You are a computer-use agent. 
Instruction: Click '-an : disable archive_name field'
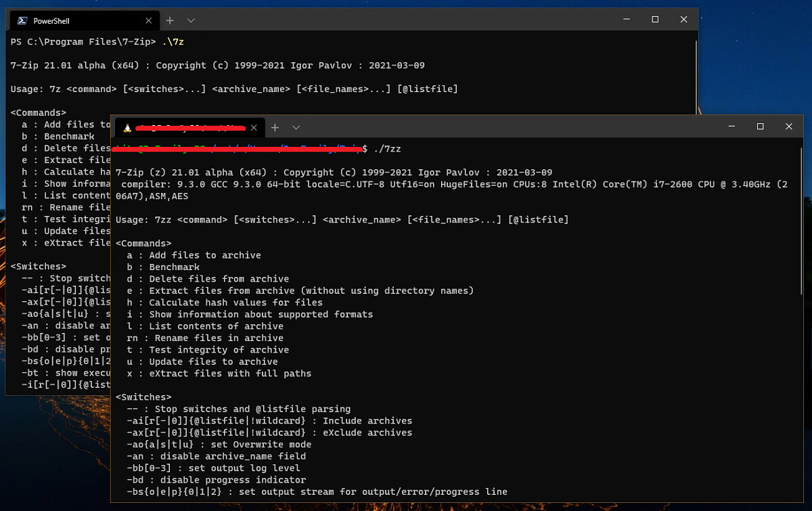tap(217, 457)
